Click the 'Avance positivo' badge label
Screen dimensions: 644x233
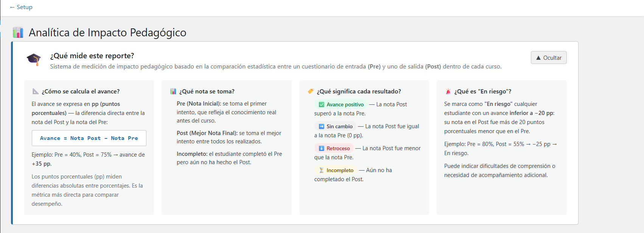[x=345, y=104]
